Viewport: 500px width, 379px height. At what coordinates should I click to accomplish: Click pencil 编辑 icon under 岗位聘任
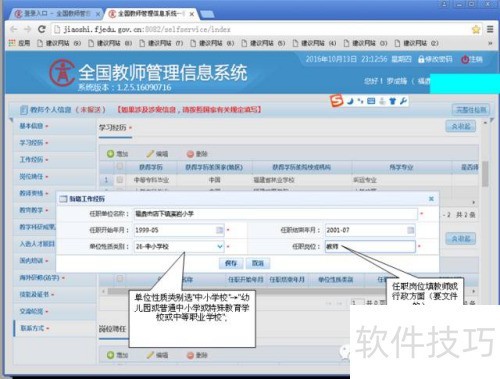151,355
